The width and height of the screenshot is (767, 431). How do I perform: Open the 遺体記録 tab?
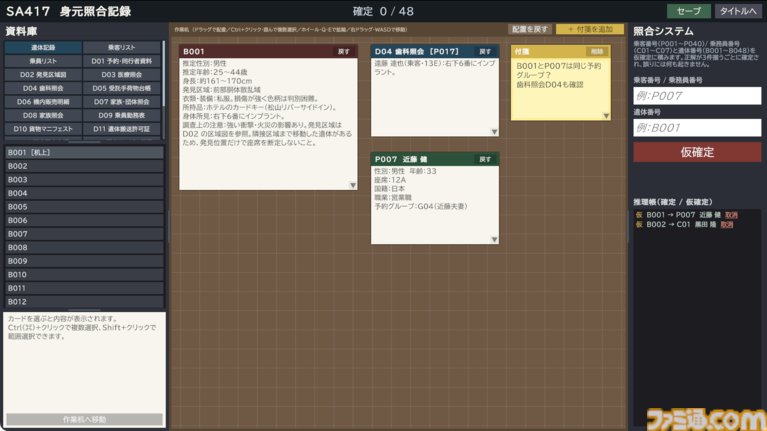pyautogui.click(x=43, y=47)
